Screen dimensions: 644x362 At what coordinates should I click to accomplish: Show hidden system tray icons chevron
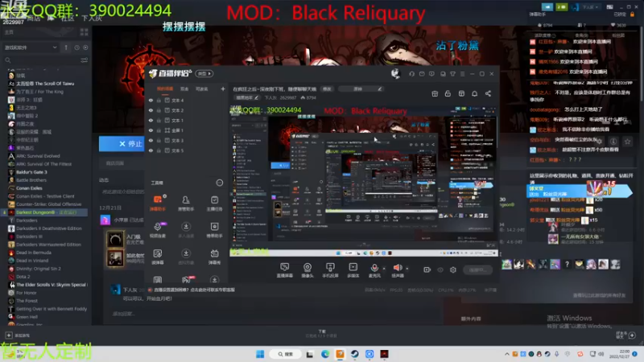click(x=507, y=354)
